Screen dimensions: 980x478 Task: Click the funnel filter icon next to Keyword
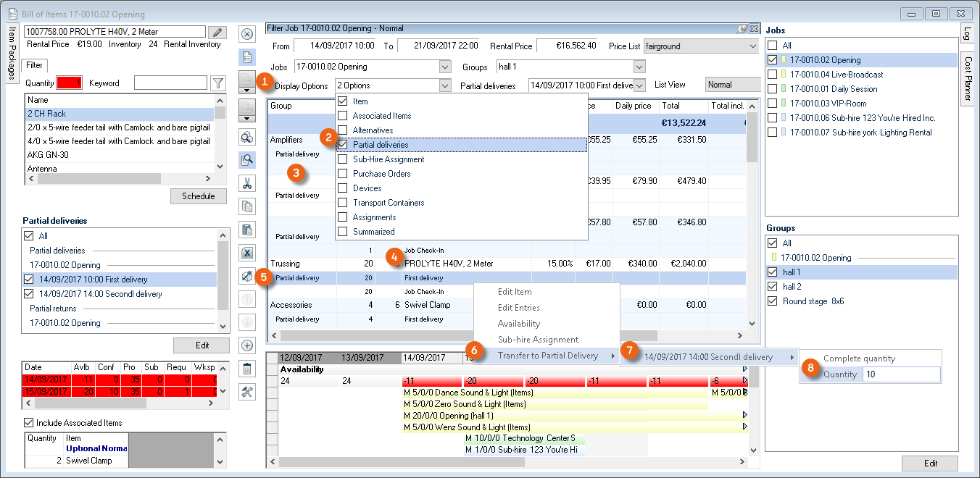click(217, 83)
